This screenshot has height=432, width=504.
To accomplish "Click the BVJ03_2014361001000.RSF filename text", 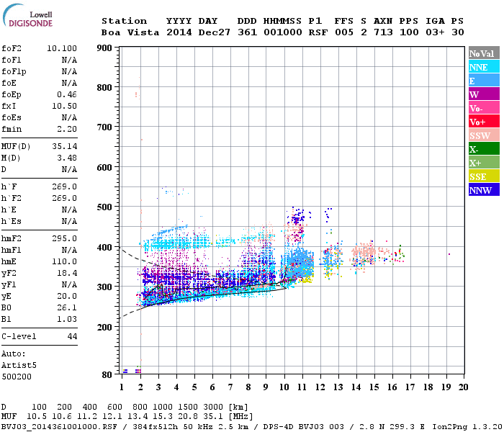I will point(59,426).
